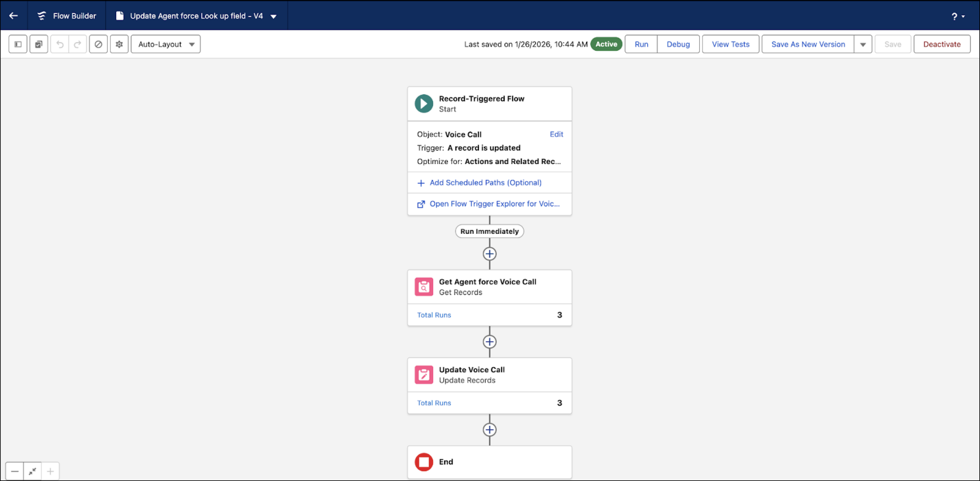Deactivate the flow
The width and height of the screenshot is (980, 481).
pyautogui.click(x=942, y=44)
